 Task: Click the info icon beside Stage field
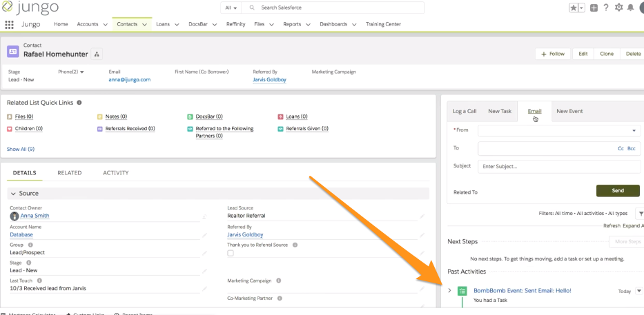click(x=28, y=263)
